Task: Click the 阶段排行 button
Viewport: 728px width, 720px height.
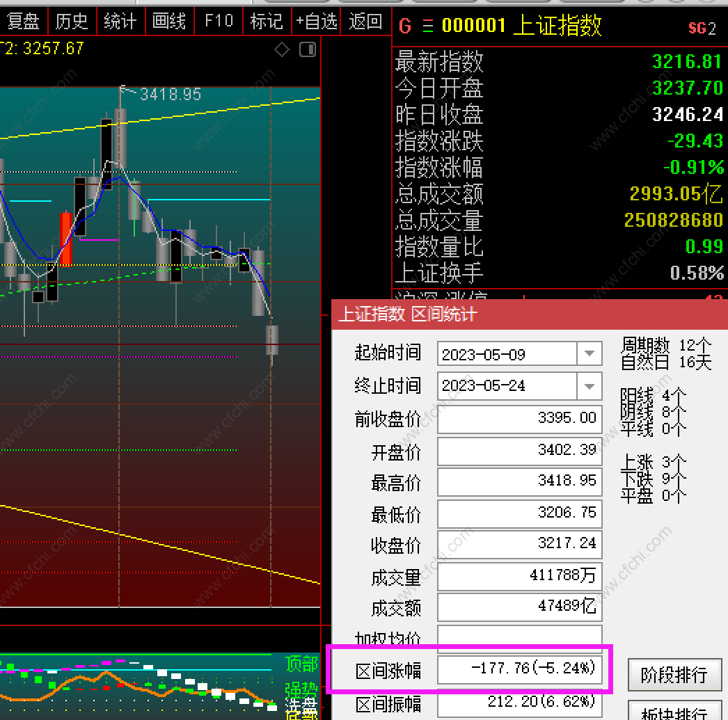Action: coord(674,675)
